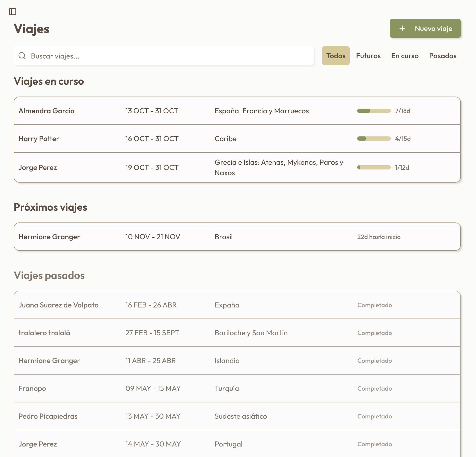Click the plus icon on Nuevo viaje
This screenshot has height=457, width=476.
click(402, 29)
